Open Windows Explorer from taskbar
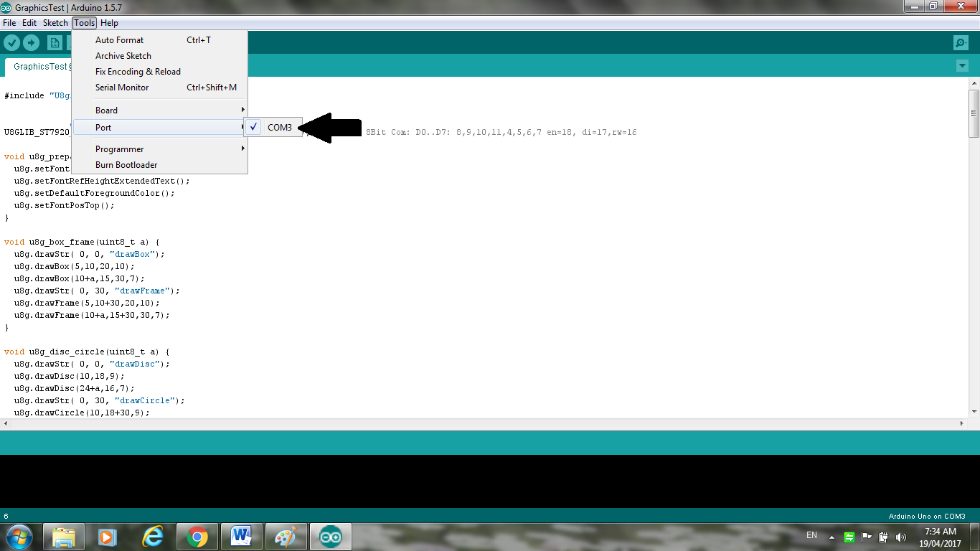The width and height of the screenshot is (980, 551). pyautogui.click(x=63, y=537)
